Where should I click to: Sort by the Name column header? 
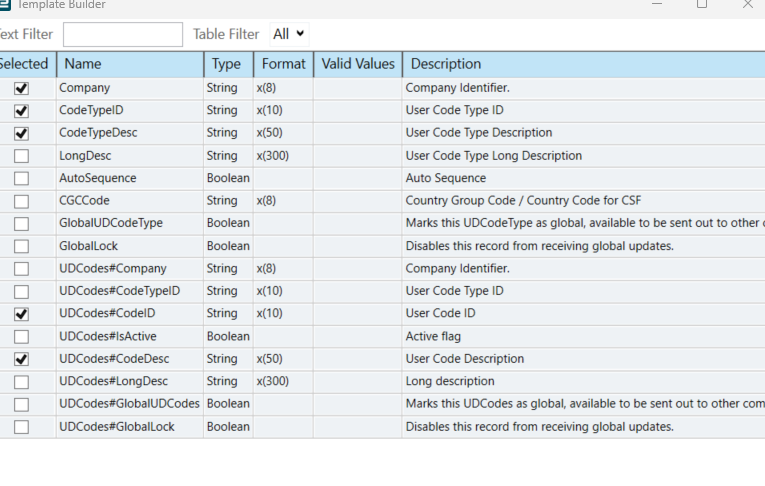pos(130,64)
